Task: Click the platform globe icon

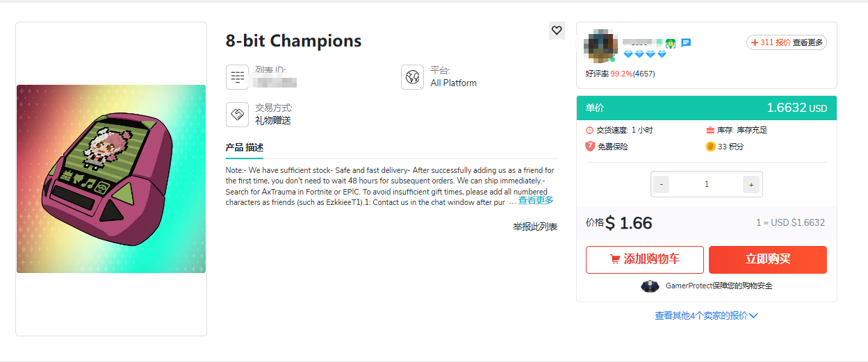Action: coord(412,76)
